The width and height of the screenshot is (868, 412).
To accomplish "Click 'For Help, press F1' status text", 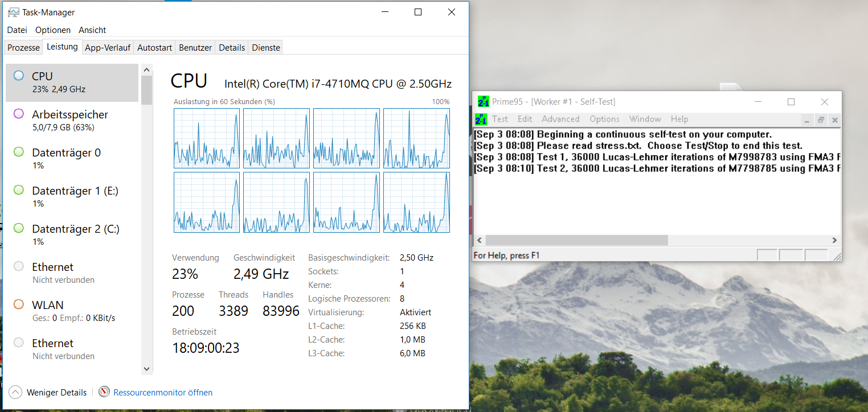I will click(x=507, y=256).
